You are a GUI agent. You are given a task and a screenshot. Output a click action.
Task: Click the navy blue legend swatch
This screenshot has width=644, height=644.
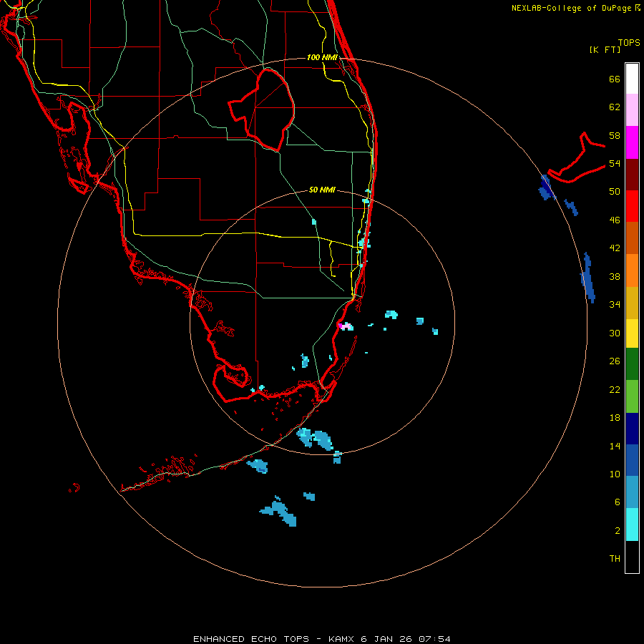[x=632, y=429]
